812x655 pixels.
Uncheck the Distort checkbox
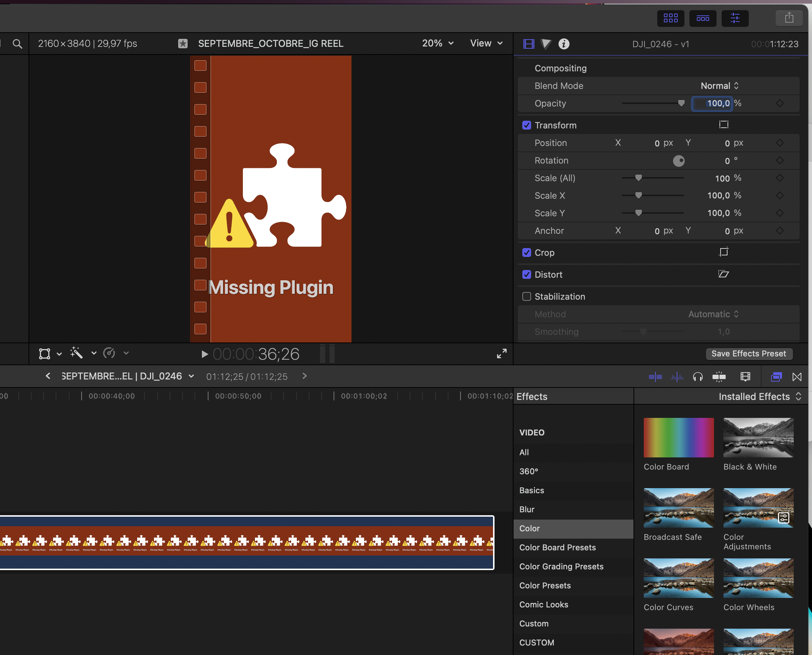[526, 275]
